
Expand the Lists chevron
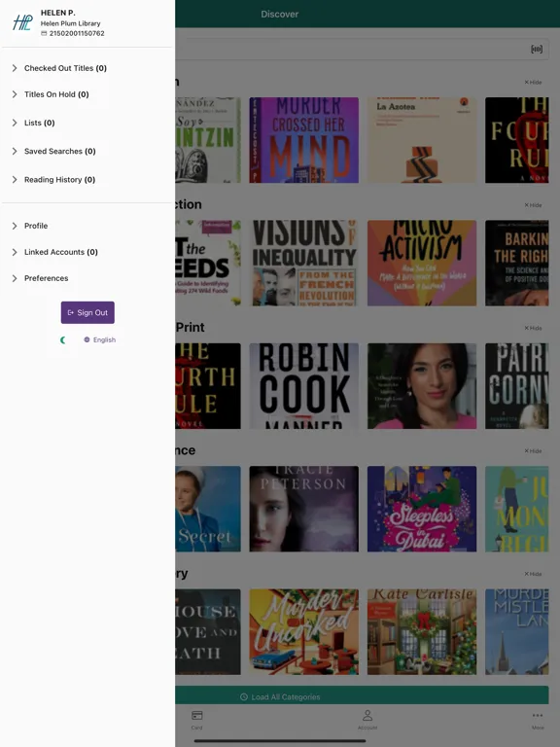pyautogui.click(x=15, y=123)
